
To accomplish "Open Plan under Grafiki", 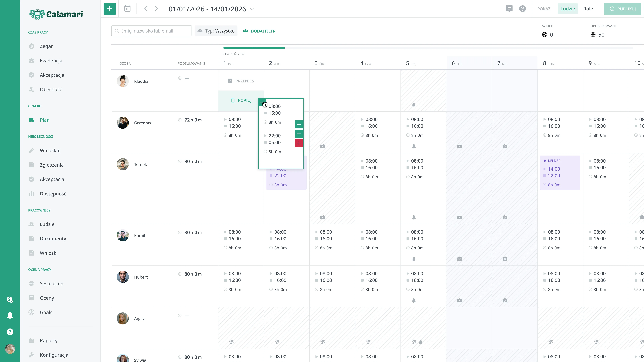I will 45,120.
